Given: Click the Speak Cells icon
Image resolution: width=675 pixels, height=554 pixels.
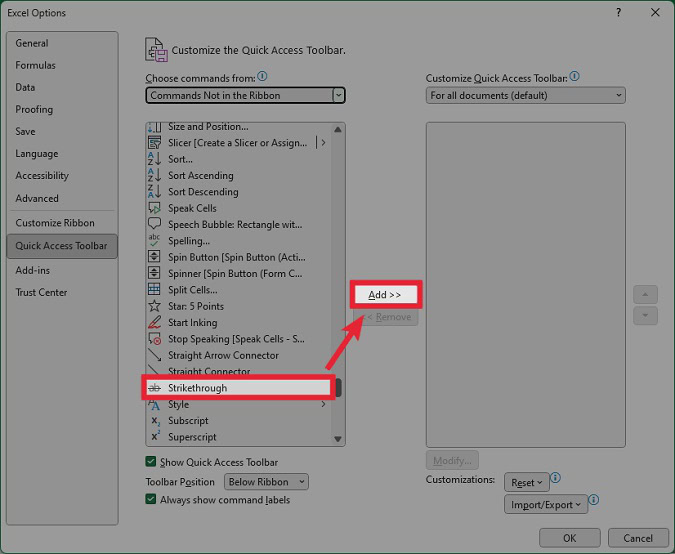Looking at the screenshot, I should coord(154,208).
